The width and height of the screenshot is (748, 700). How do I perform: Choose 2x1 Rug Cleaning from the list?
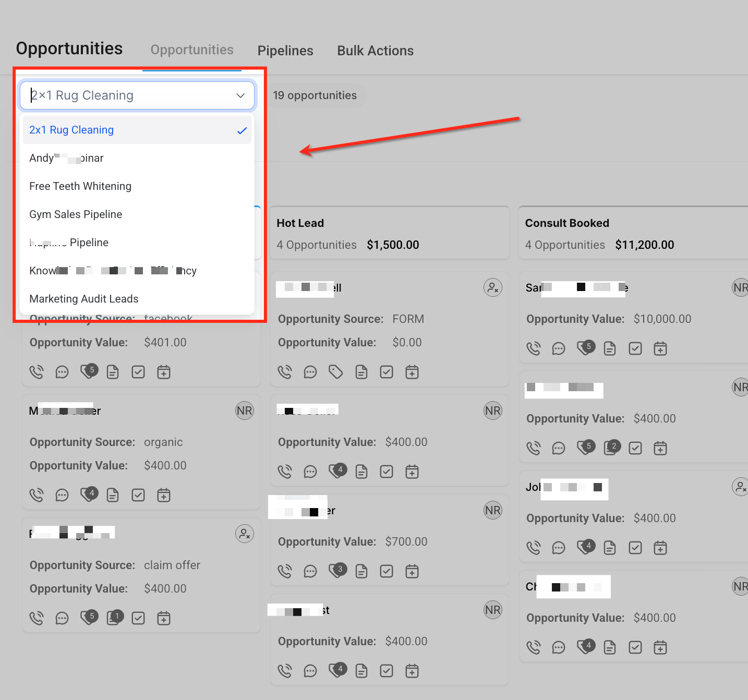point(137,130)
